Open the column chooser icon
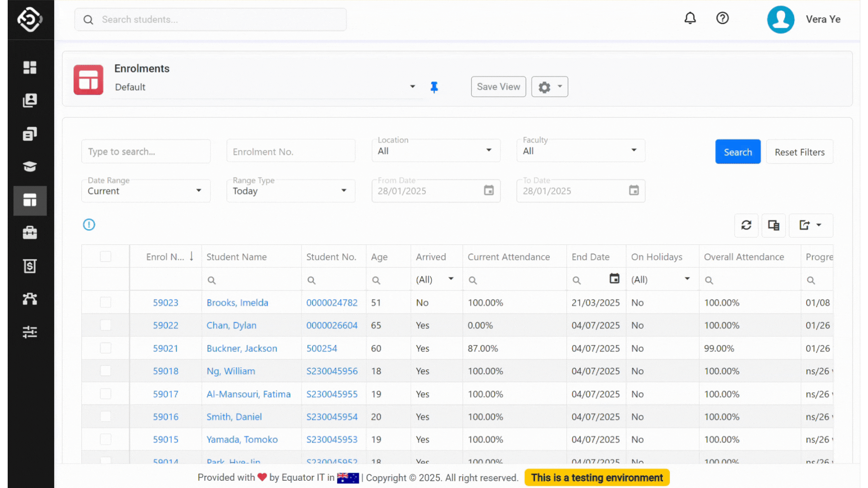Image resolution: width=868 pixels, height=488 pixels. (x=774, y=225)
